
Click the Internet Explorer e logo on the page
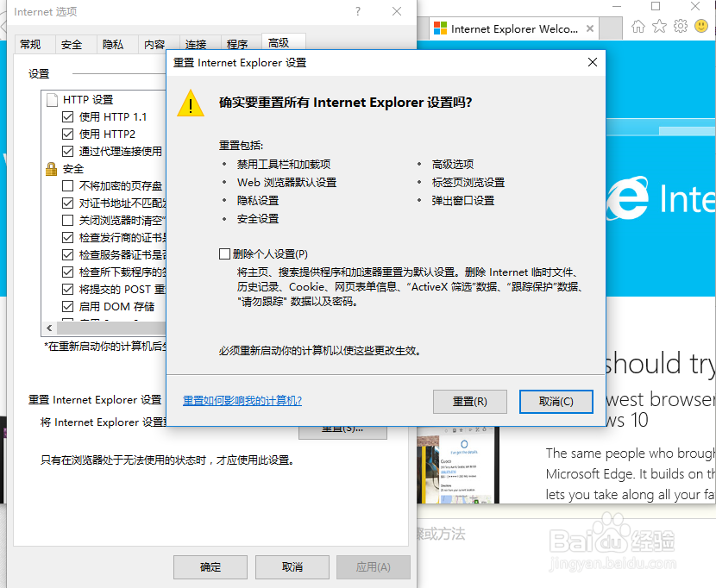point(626,198)
